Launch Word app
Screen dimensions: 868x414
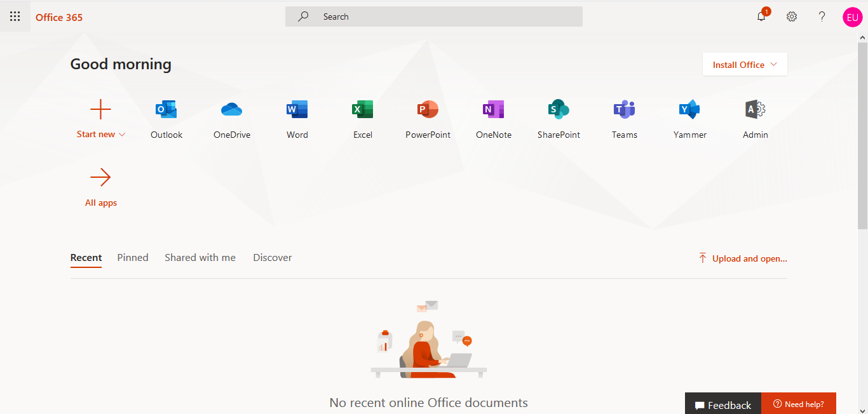(297, 119)
